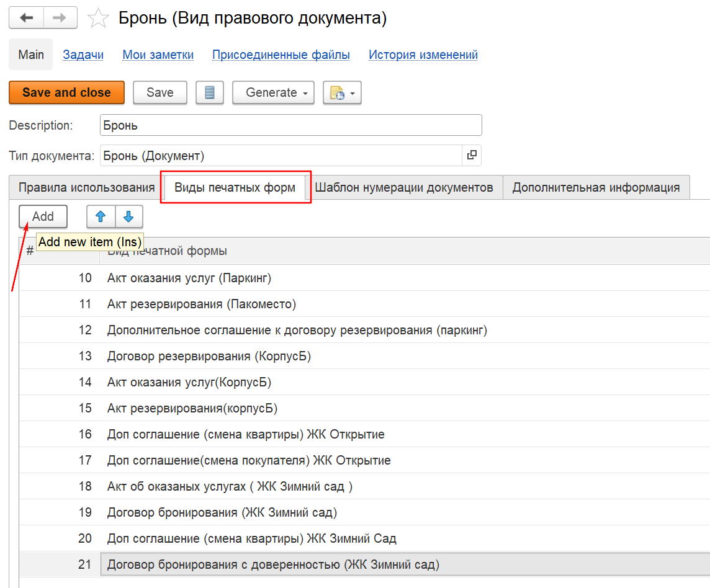Screen dimensions: 710x588
Task: Click the report icon dropdown button
Action: click(x=342, y=92)
